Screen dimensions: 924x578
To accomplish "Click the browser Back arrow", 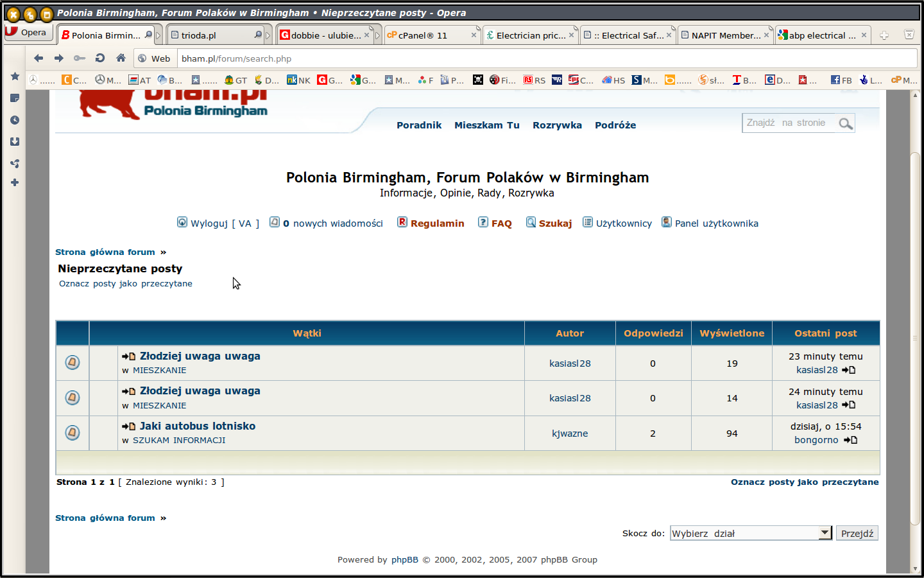I will click(38, 58).
